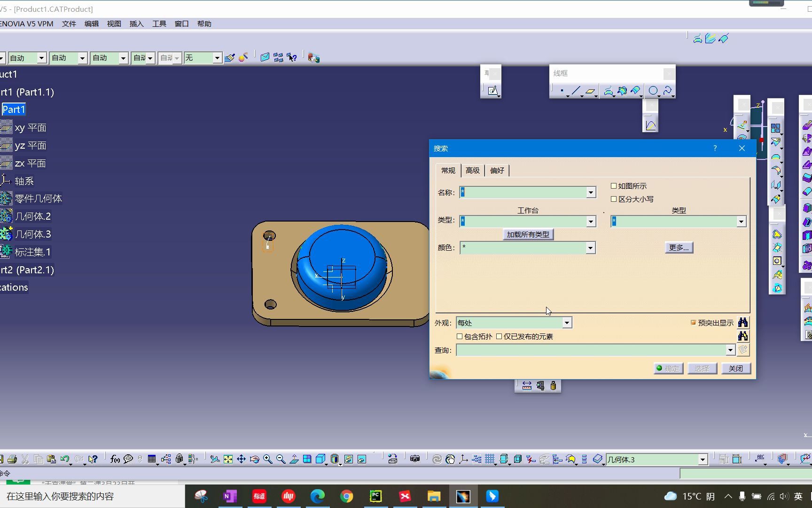Click the Zoom Out magnifier icon
812x508 pixels.
[x=281, y=459]
